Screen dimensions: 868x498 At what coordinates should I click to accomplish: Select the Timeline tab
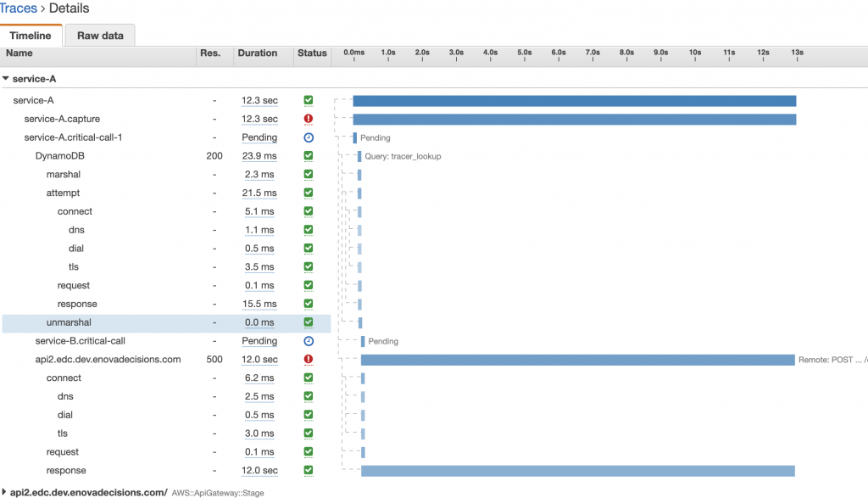click(x=31, y=36)
